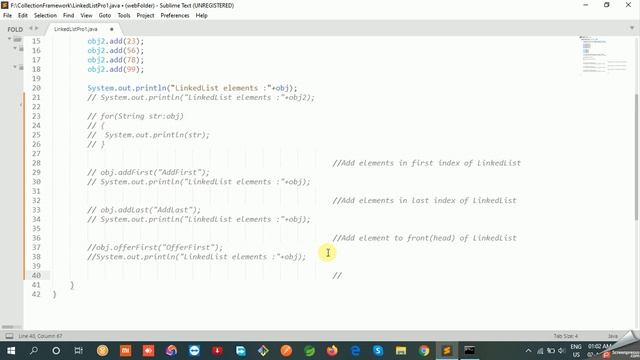The image size is (640, 360).
Task: Open Skype from the taskbar
Action: (378, 351)
